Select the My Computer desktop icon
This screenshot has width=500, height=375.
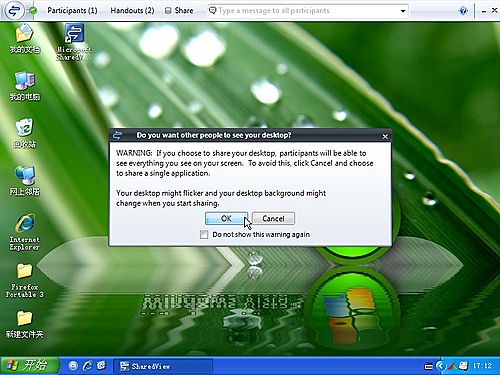point(25,86)
